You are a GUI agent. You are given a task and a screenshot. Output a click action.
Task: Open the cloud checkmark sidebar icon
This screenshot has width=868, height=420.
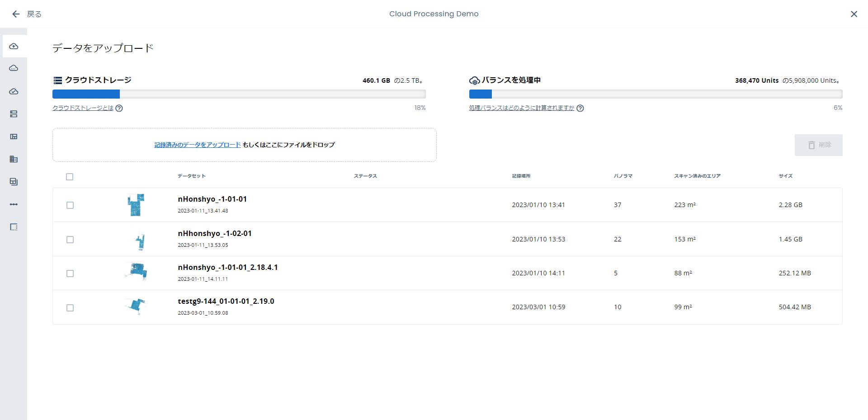(14, 91)
